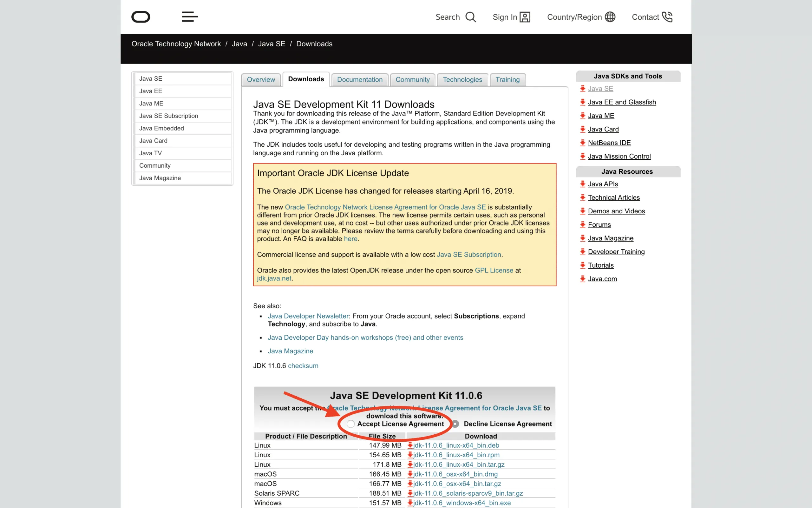Click the Java breadcrumb link
This screenshot has height=508, width=812.
tap(239, 44)
